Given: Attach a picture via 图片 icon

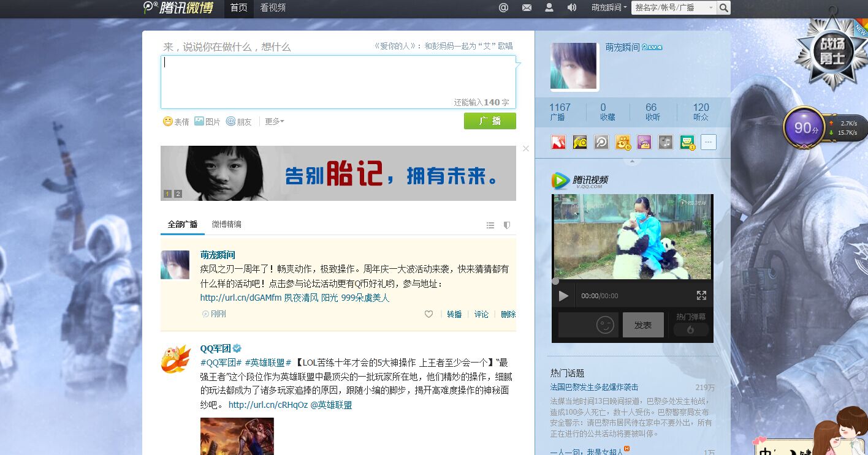Looking at the screenshot, I should pos(207,121).
